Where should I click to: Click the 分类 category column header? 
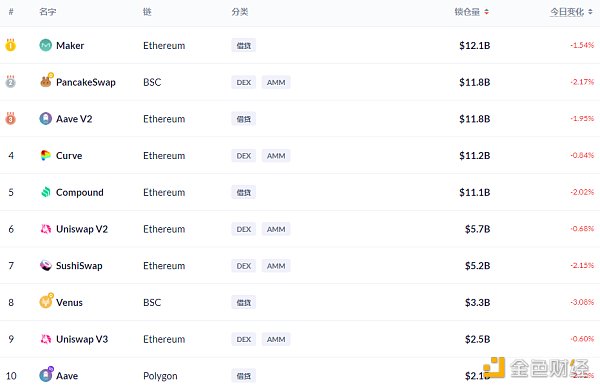(240, 12)
